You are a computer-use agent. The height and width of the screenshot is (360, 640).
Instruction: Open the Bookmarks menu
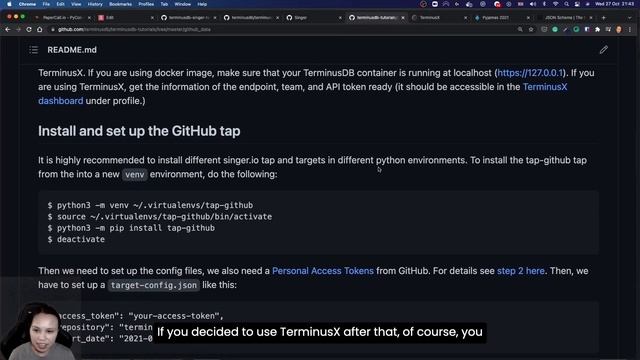click(x=120, y=4)
